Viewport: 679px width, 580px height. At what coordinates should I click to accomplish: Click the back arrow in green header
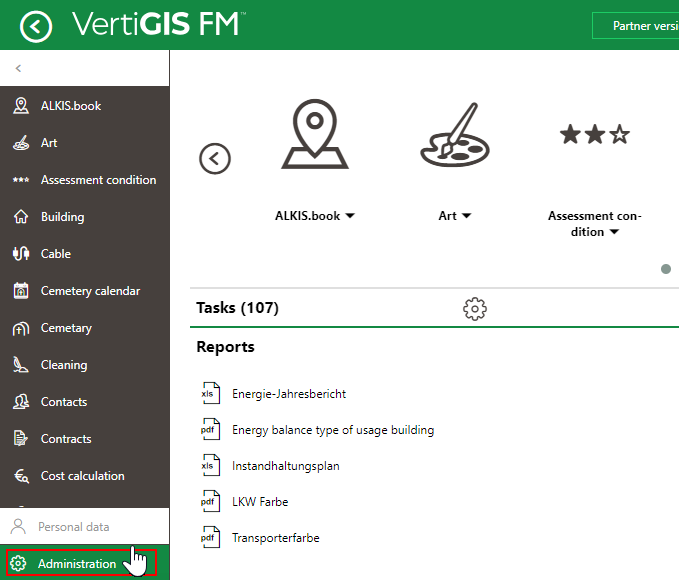(x=36, y=26)
